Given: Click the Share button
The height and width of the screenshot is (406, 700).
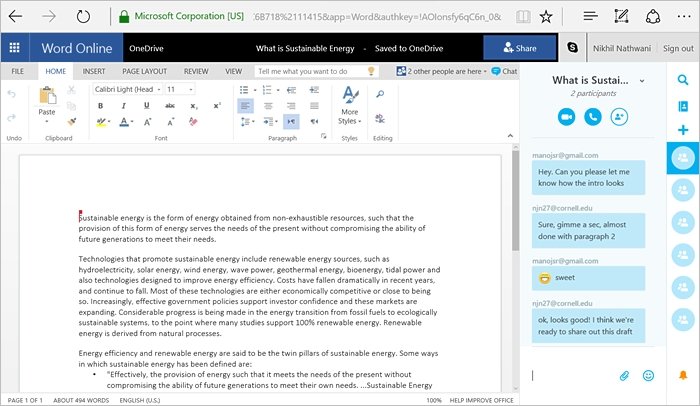Looking at the screenshot, I should (520, 48).
